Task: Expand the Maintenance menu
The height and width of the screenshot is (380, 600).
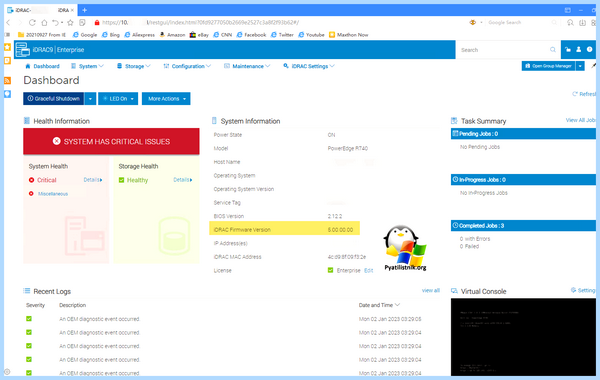Action: (x=247, y=66)
